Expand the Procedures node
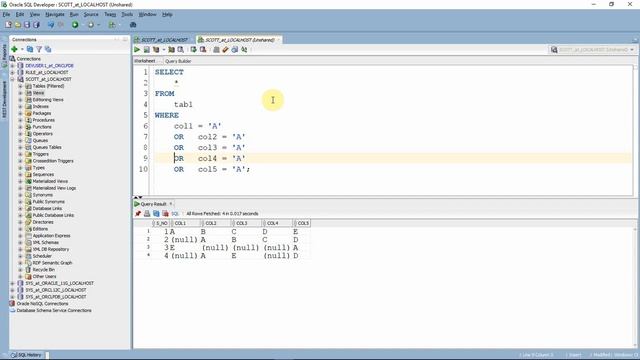This screenshot has width=640, height=360. click(x=20, y=120)
